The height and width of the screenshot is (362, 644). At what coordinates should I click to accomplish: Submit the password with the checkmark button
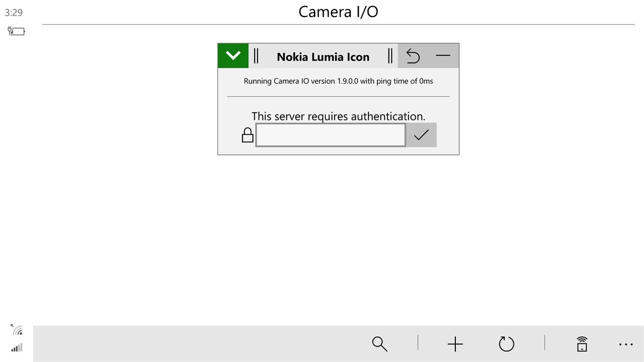tap(421, 135)
